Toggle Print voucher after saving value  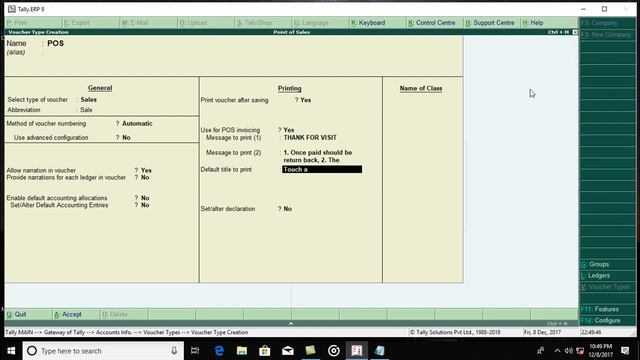306,100
